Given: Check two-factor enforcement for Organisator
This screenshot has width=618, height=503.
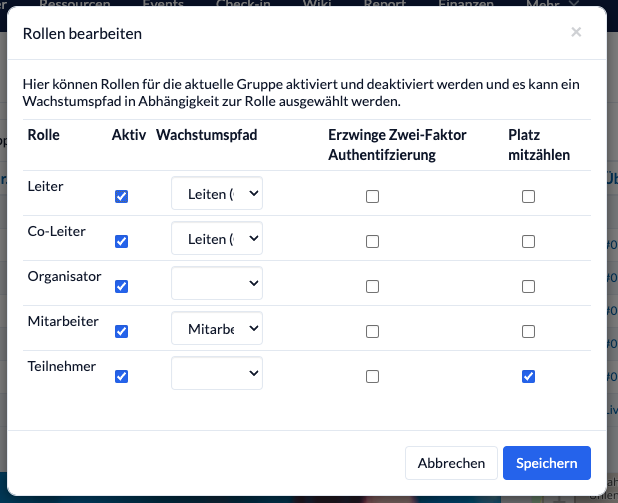Looking at the screenshot, I should tap(372, 286).
